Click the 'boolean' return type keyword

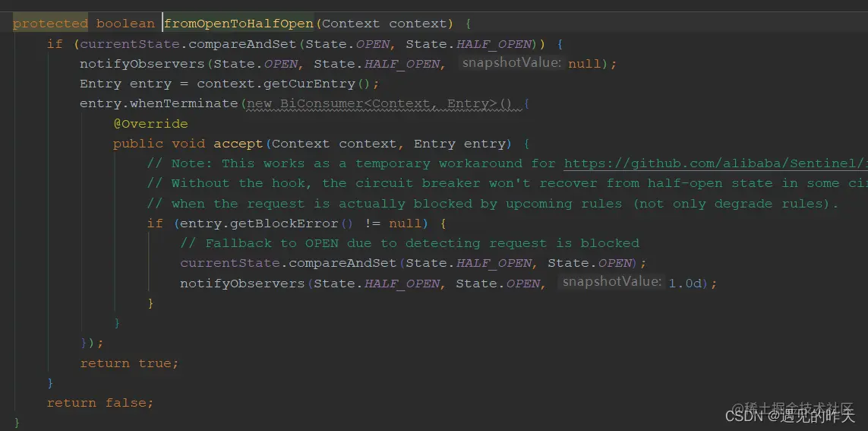pyautogui.click(x=125, y=24)
